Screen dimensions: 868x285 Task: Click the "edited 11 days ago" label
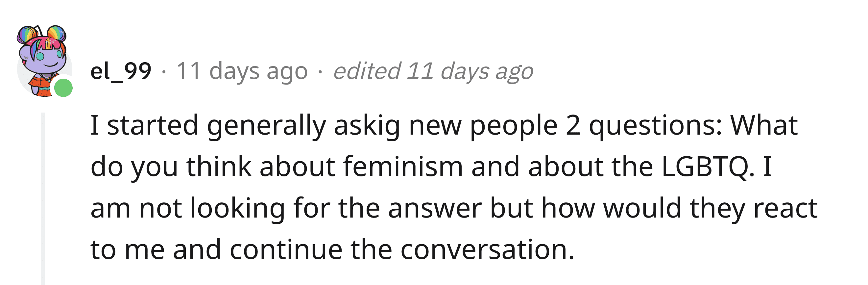[x=433, y=72]
